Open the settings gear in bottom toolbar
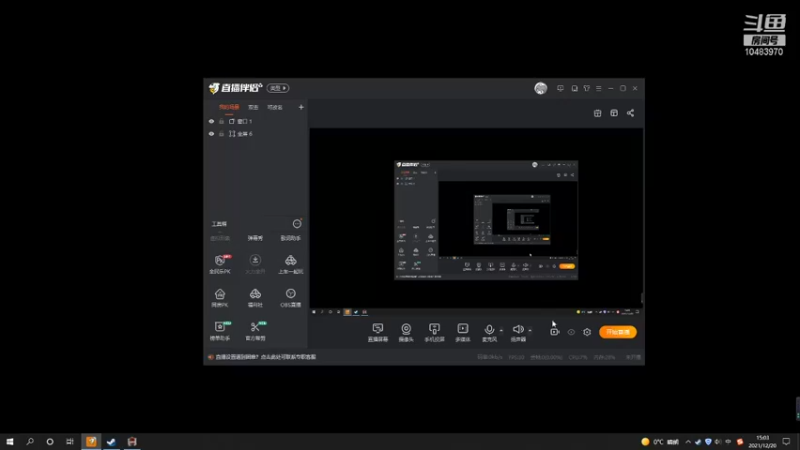800x450 pixels. pos(587,332)
